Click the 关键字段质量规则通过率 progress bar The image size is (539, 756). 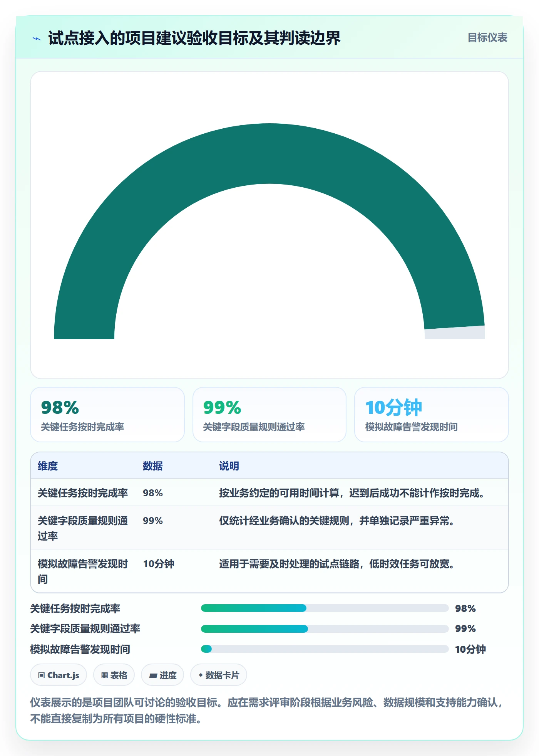[325, 629]
